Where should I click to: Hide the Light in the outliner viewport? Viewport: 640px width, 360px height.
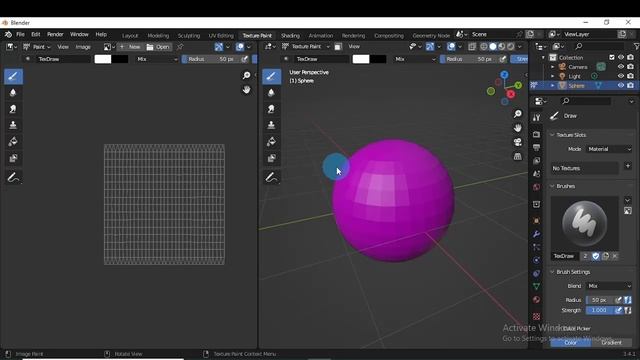tap(621, 76)
